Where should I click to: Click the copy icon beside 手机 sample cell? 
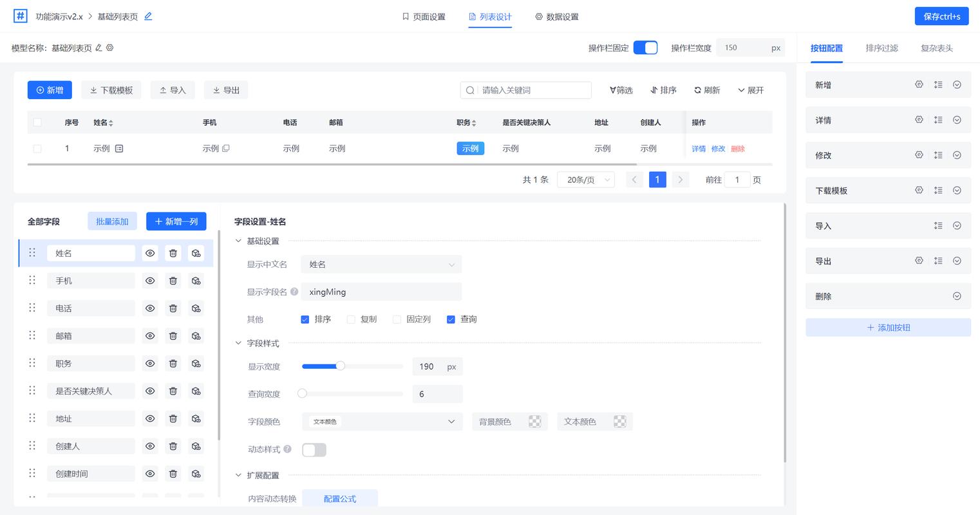tap(226, 148)
